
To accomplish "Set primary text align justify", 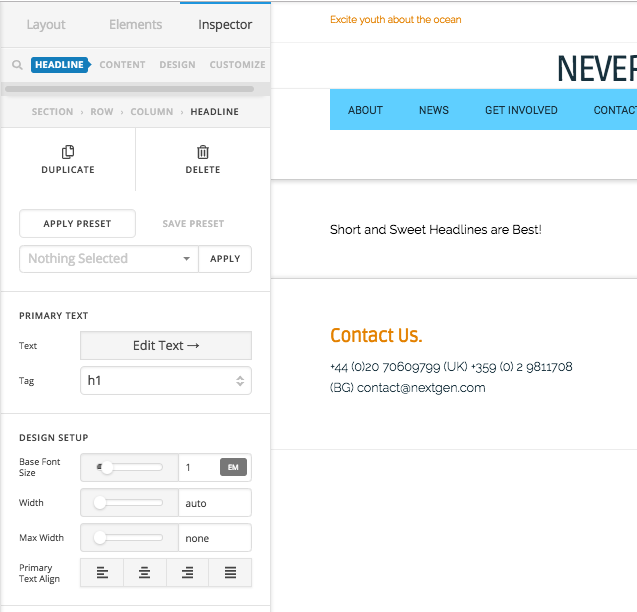I will click(230, 573).
